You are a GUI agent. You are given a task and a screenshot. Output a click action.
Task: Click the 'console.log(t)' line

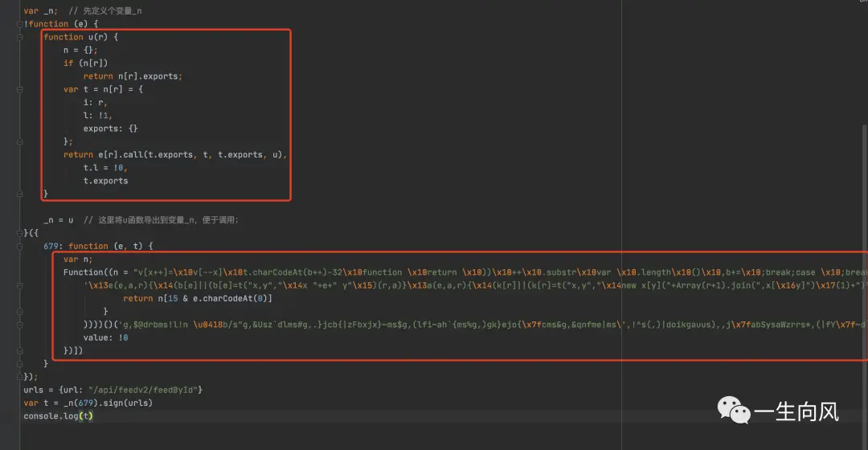[x=58, y=416]
